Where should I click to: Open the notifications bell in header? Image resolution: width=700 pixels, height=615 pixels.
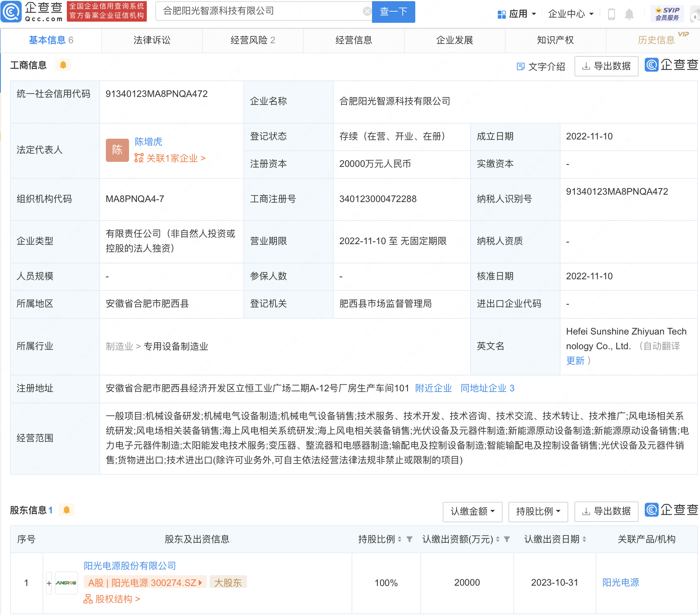point(629,14)
